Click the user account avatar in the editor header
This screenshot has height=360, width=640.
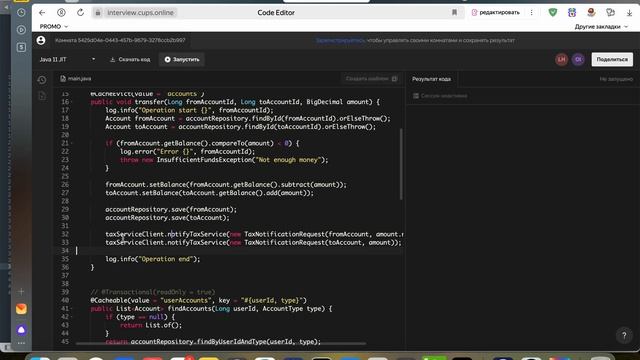tap(41, 40)
